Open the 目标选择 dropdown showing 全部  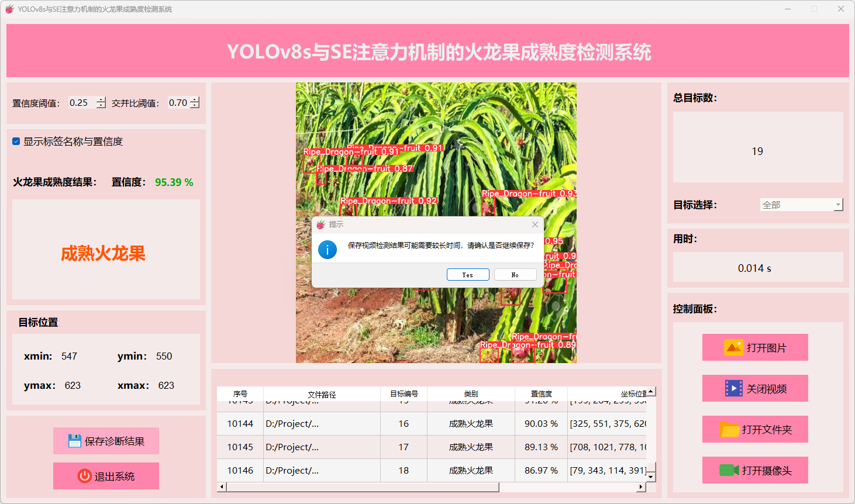(802, 205)
